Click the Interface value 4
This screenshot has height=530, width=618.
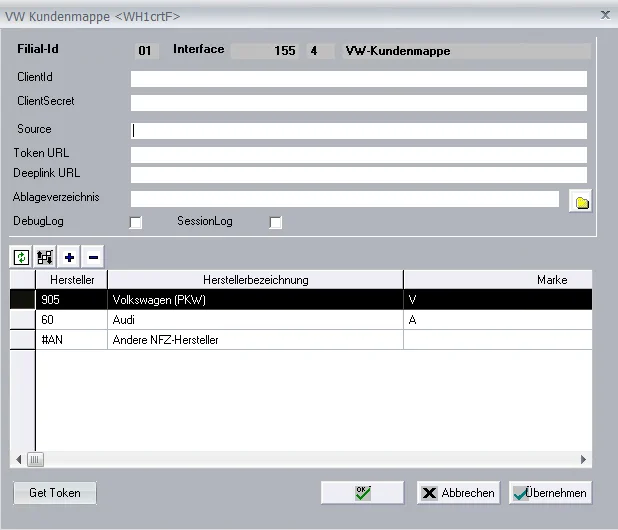click(320, 51)
